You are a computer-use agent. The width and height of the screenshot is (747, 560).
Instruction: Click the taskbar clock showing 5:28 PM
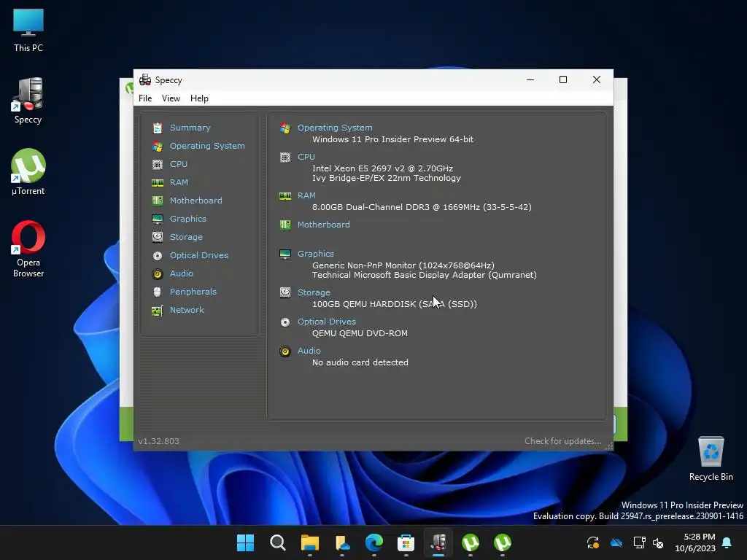coord(695,542)
